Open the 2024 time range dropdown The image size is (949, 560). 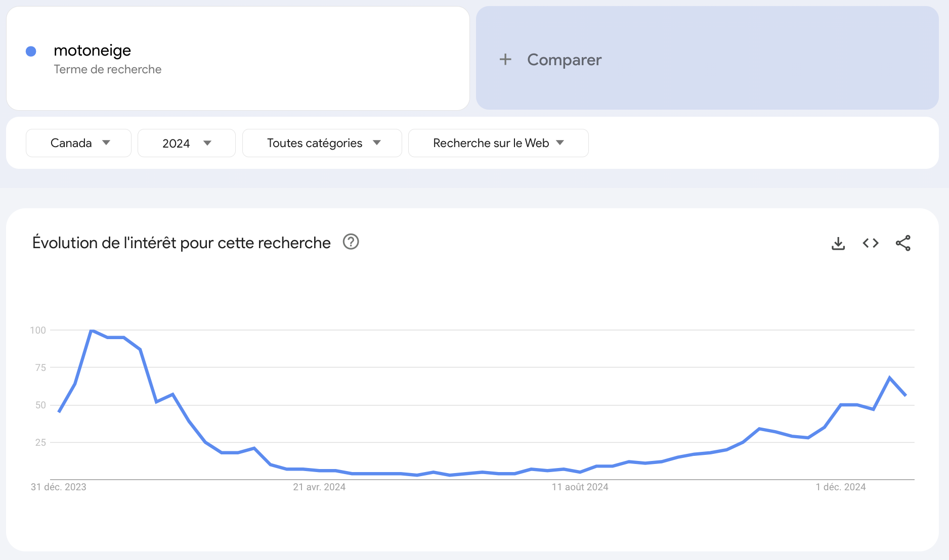pos(186,143)
